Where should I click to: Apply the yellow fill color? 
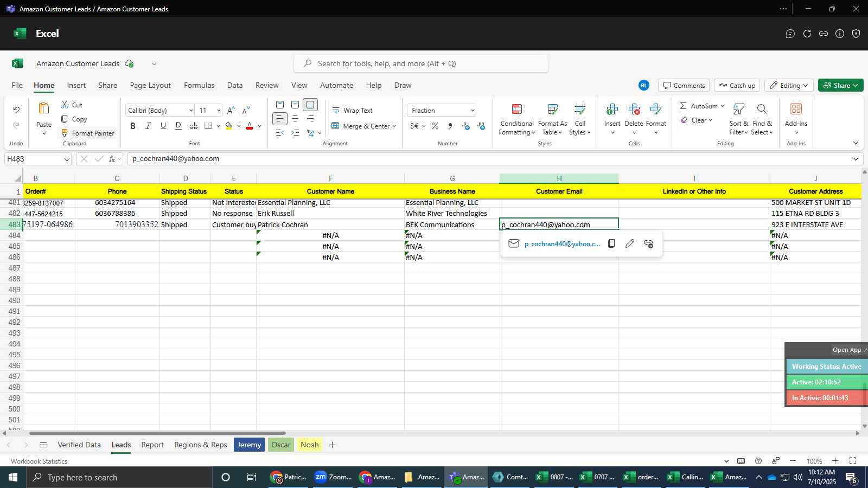click(229, 126)
